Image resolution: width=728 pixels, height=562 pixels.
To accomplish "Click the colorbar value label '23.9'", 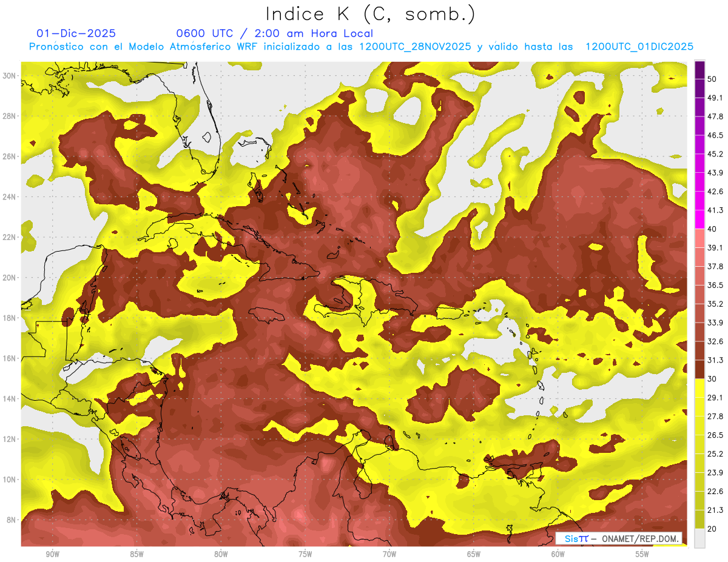I will [x=715, y=473].
